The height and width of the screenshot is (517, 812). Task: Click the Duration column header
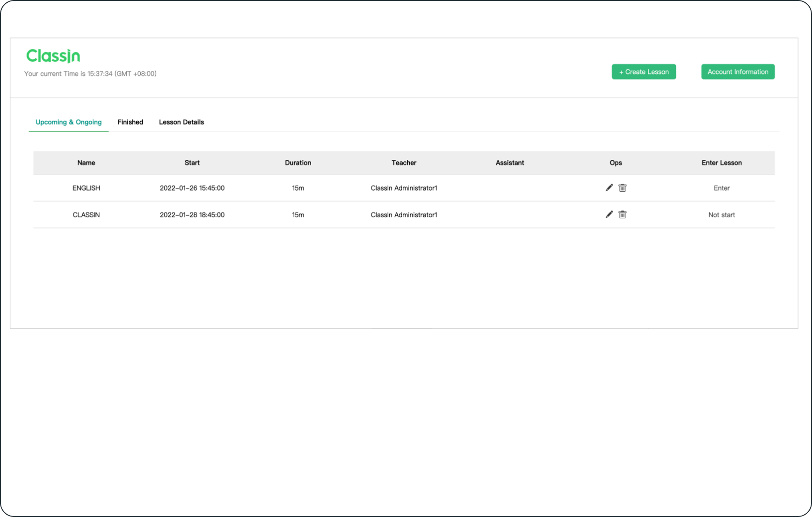tap(298, 163)
